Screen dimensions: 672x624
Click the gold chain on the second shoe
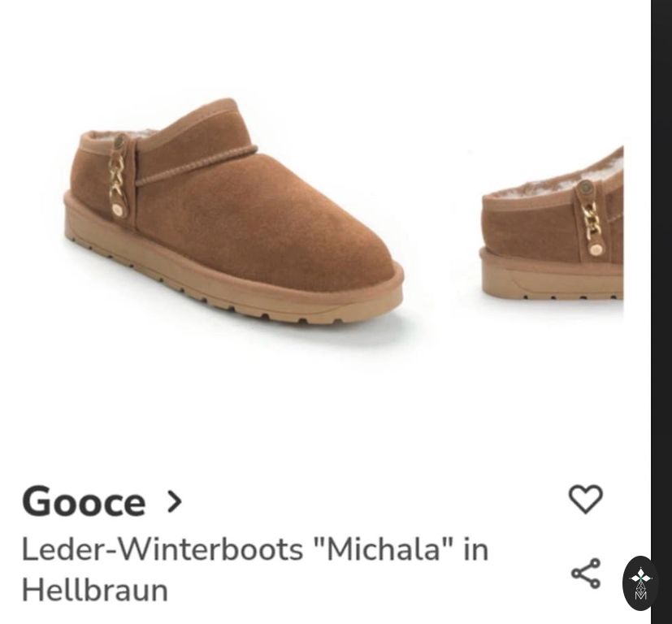(x=591, y=219)
